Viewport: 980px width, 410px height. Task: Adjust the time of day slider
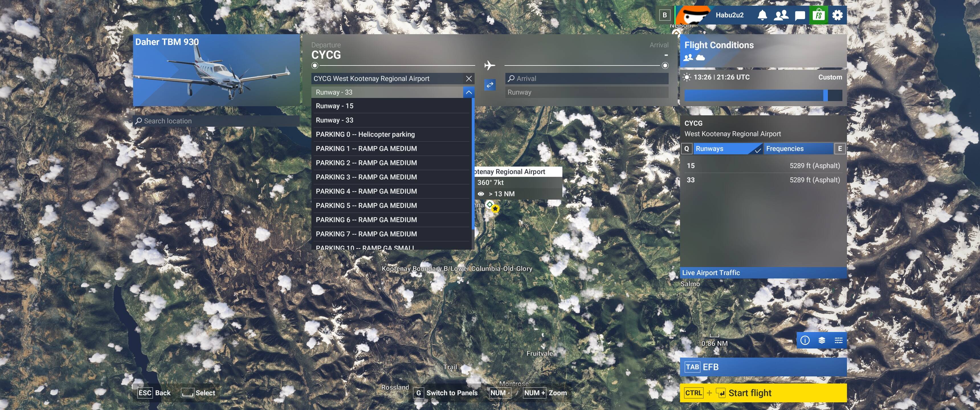click(x=825, y=95)
